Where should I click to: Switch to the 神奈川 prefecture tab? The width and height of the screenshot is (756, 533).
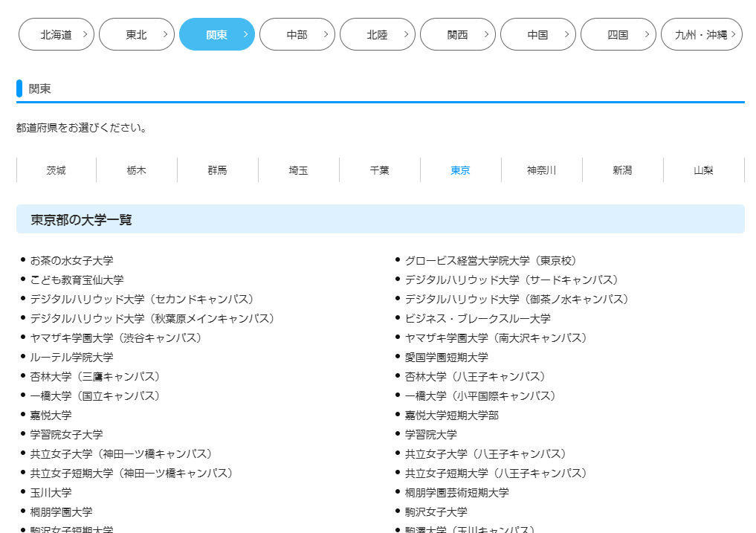541,170
